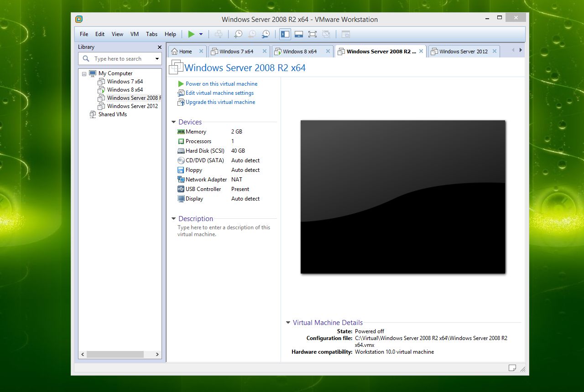584x392 pixels.
Task: Click the tab strip scroll left arrow
Action: tap(513, 50)
